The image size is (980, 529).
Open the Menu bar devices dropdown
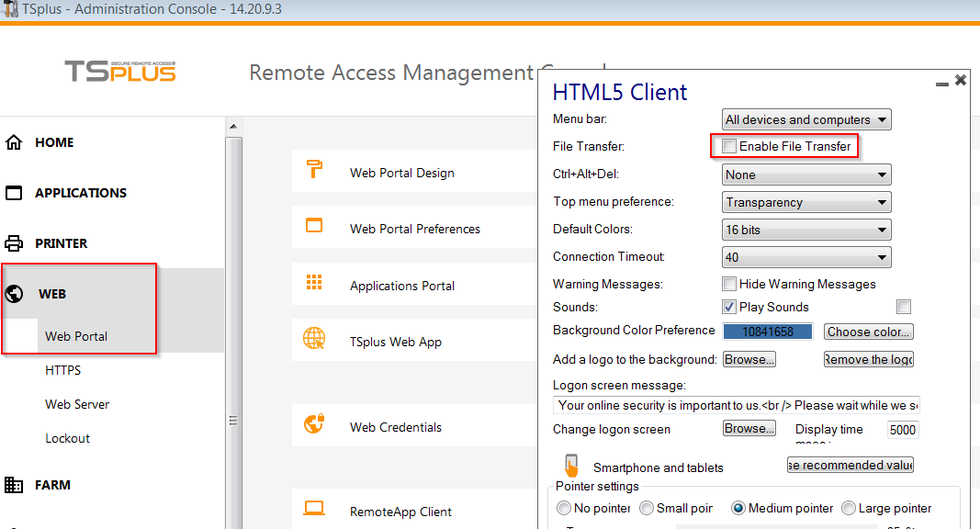click(x=806, y=119)
